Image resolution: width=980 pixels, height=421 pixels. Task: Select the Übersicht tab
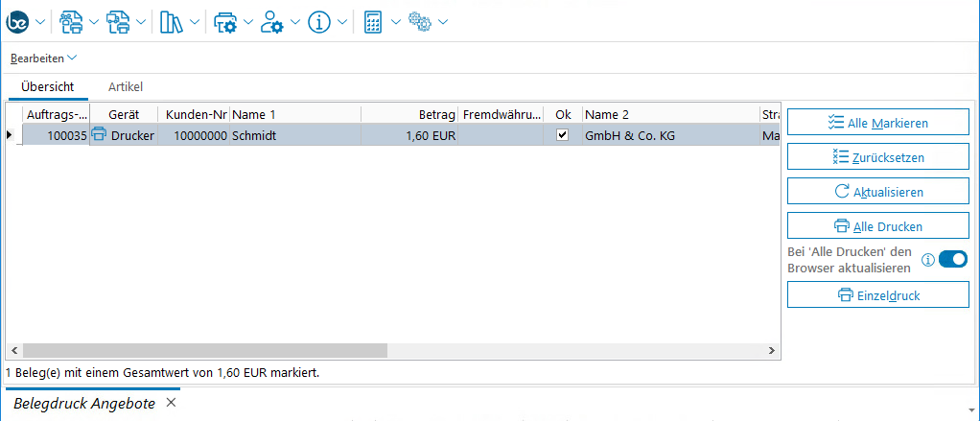[x=48, y=87]
